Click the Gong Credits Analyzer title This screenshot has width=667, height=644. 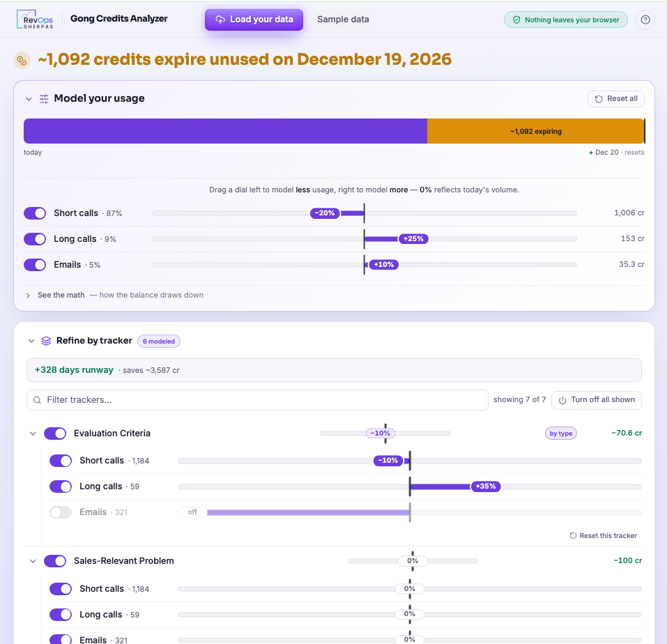click(x=118, y=19)
